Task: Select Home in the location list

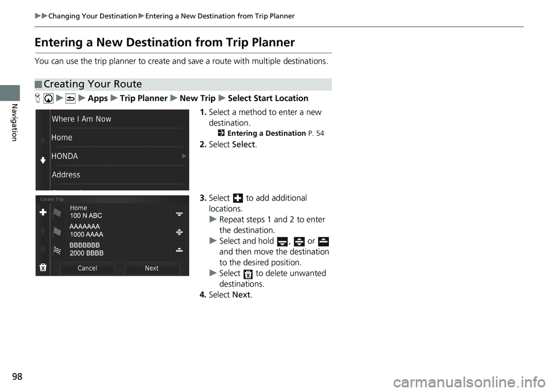Action: coord(119,138)
